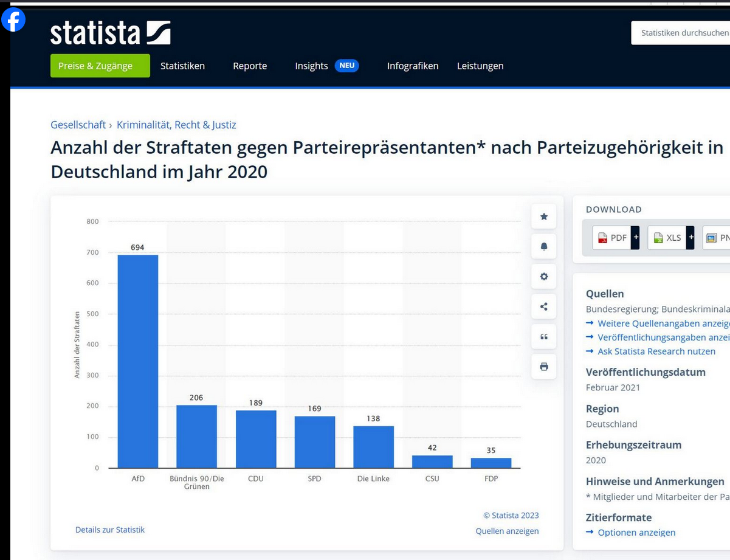This screenshot has height=560, width=730.
Task: Open the Insights menu item
Action: [311, 66]
